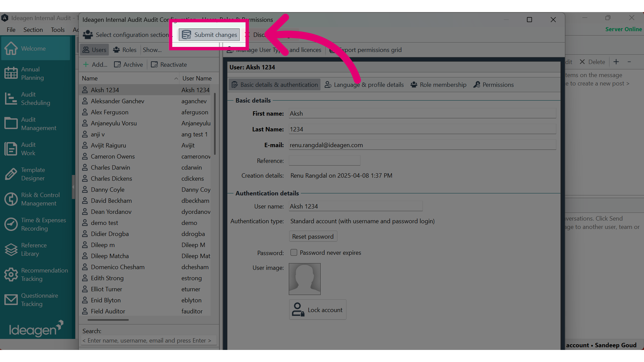Open Welcome in main window sidebar
The width and height of the screenshot is (644, 362).
[36, 48]
